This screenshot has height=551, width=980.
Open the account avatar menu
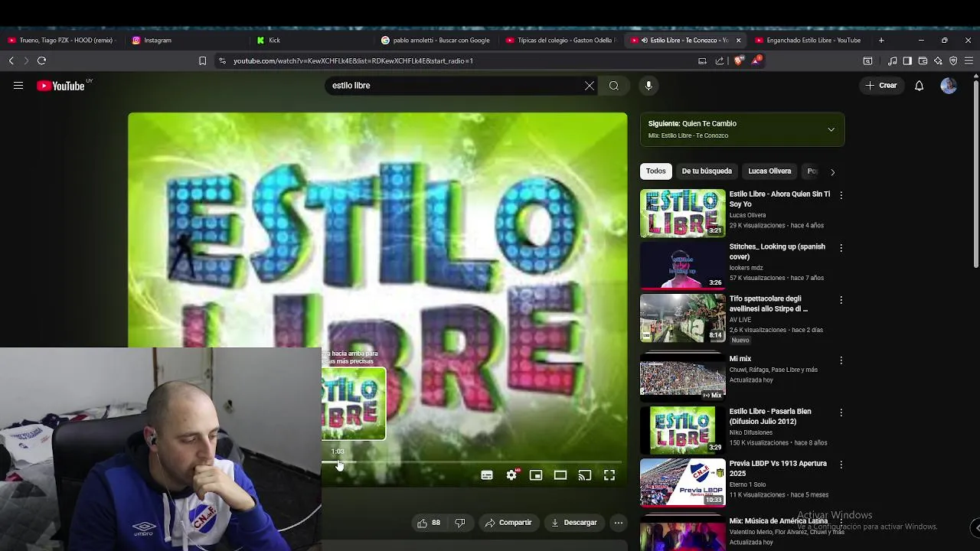tap(949, 86)
